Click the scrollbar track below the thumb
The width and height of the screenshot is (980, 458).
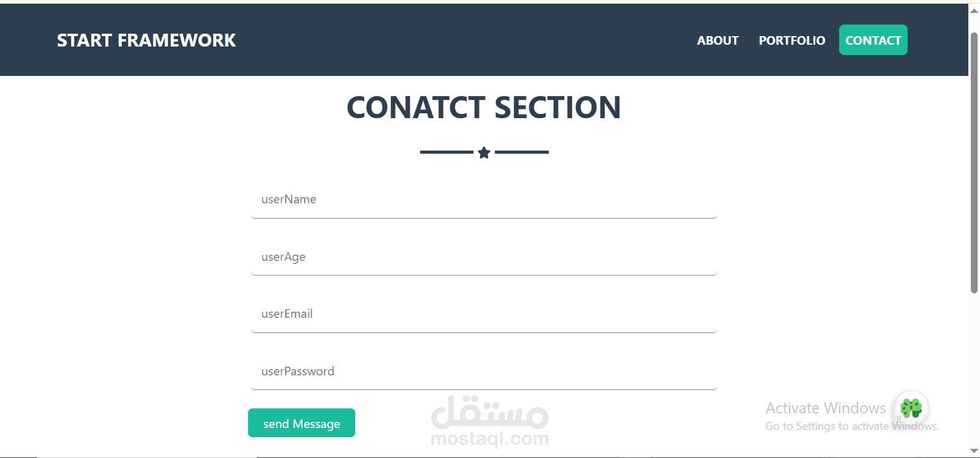(x=974, y=367)
